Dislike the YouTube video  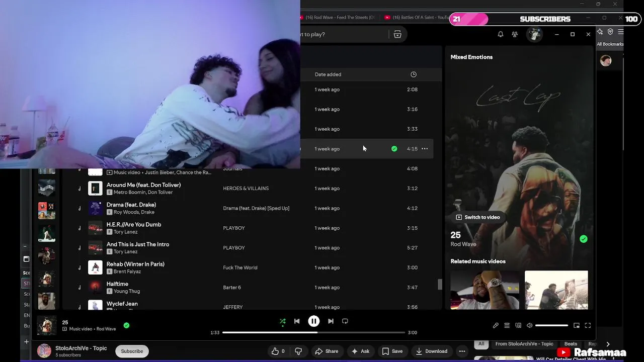298,351
